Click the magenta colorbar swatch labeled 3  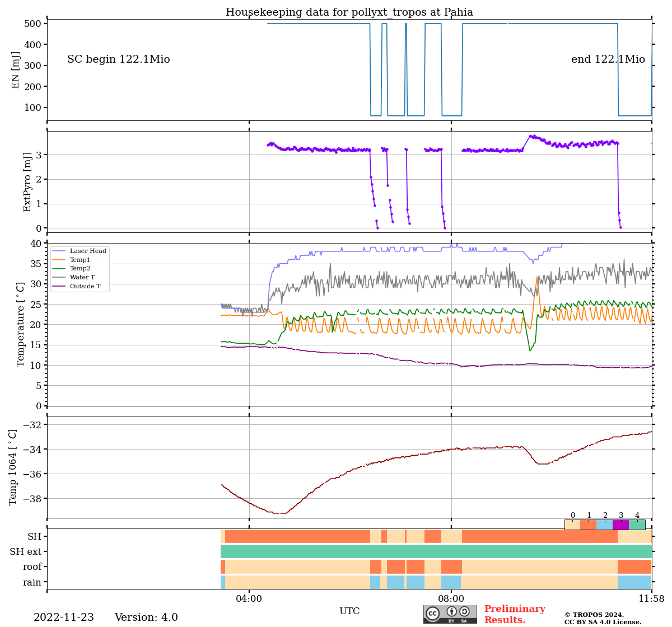pyautogui.click(x=621, y=525)
